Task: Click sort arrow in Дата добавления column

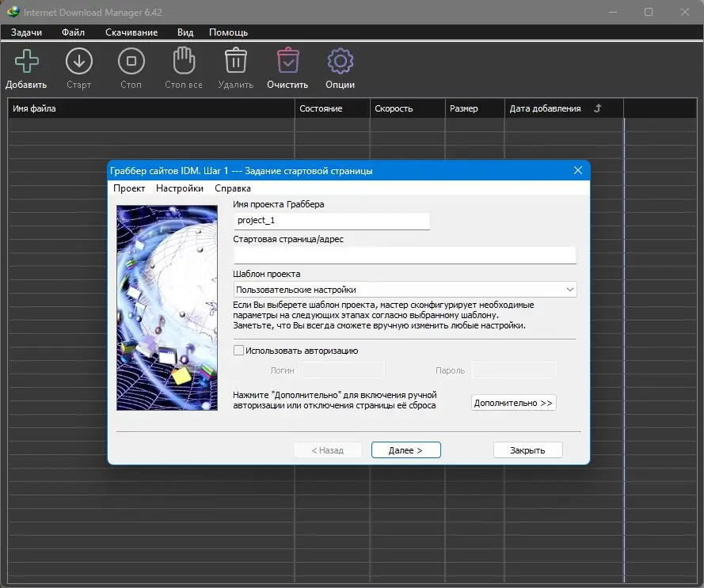Action: click(597, 108)
